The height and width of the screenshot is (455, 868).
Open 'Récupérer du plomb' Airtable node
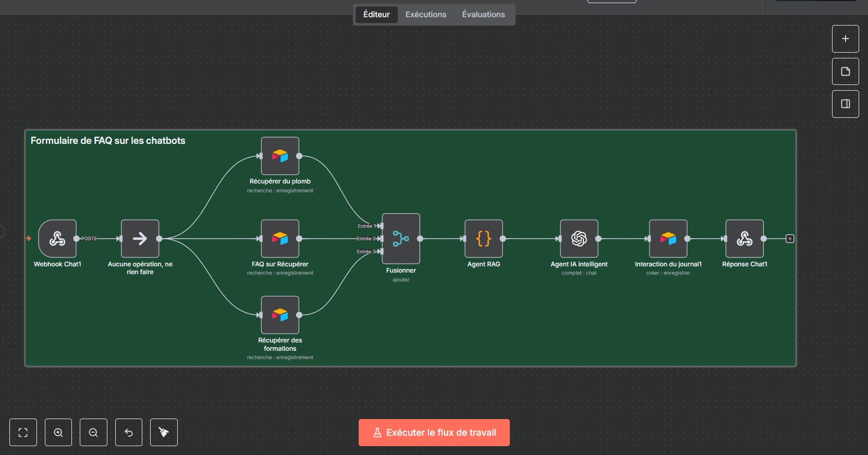pos(280,156)
